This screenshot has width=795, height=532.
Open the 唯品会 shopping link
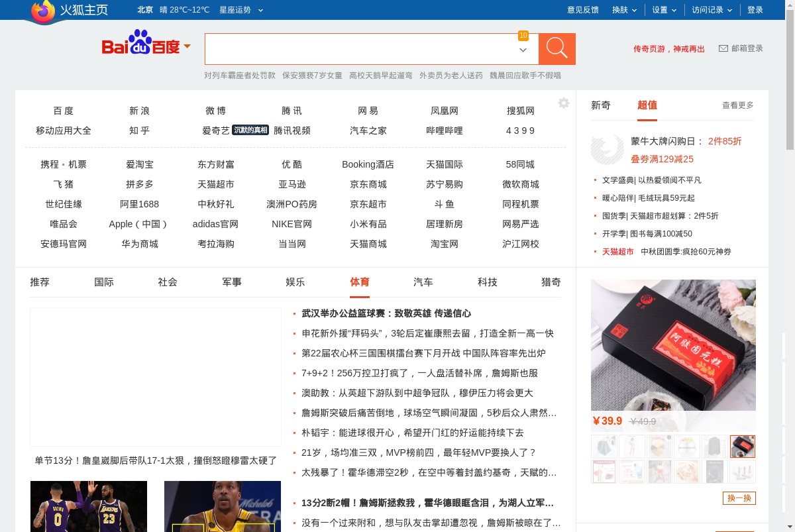pyautogui.click(x=64, y=224)
